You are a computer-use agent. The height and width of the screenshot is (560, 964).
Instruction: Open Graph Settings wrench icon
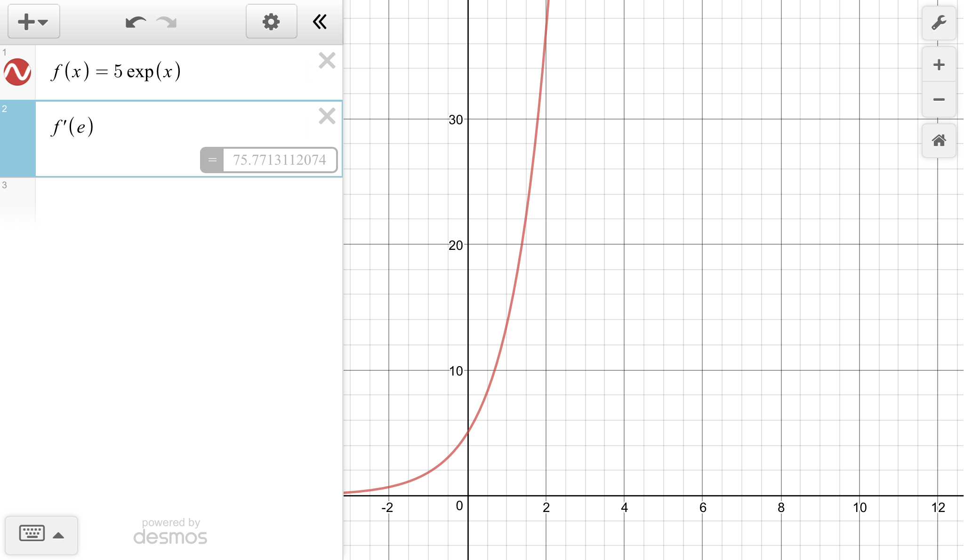pyautogui.click(x=939, y=23)
